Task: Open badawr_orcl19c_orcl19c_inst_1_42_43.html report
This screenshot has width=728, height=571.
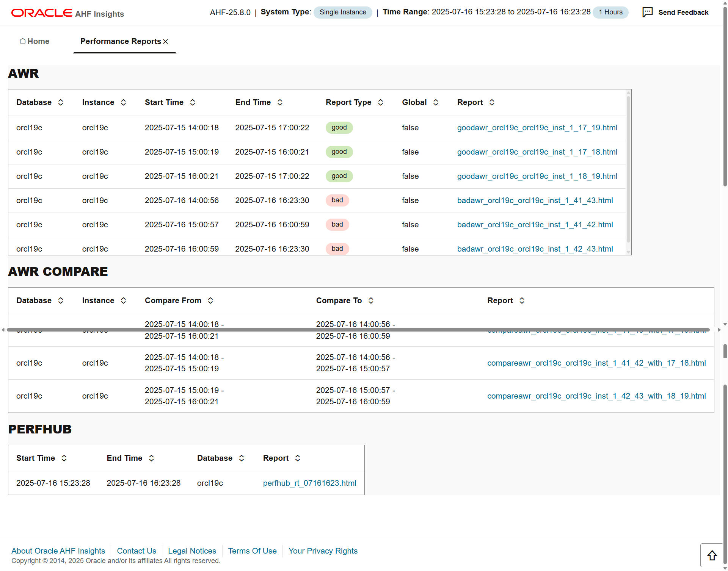Action: point(535,249)
